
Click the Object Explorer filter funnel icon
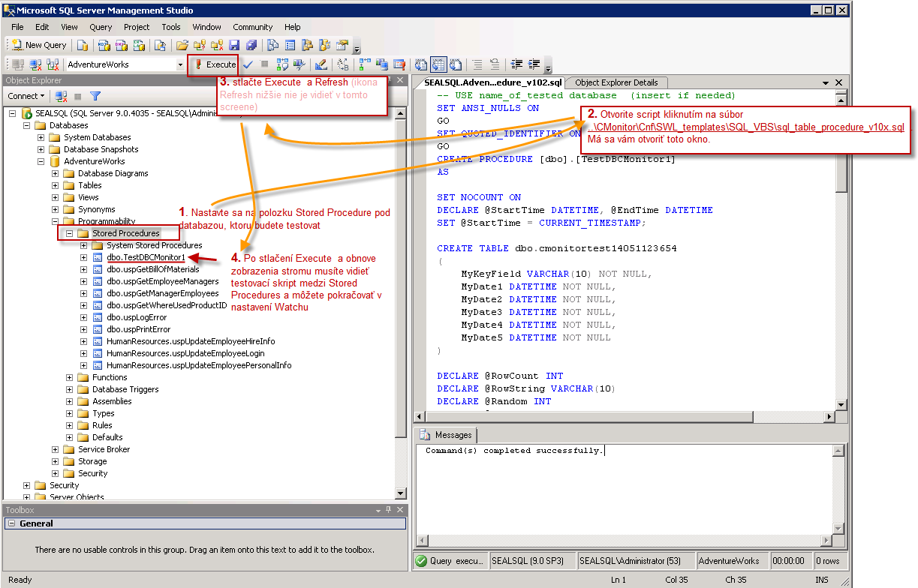click(x=95, y=96)
